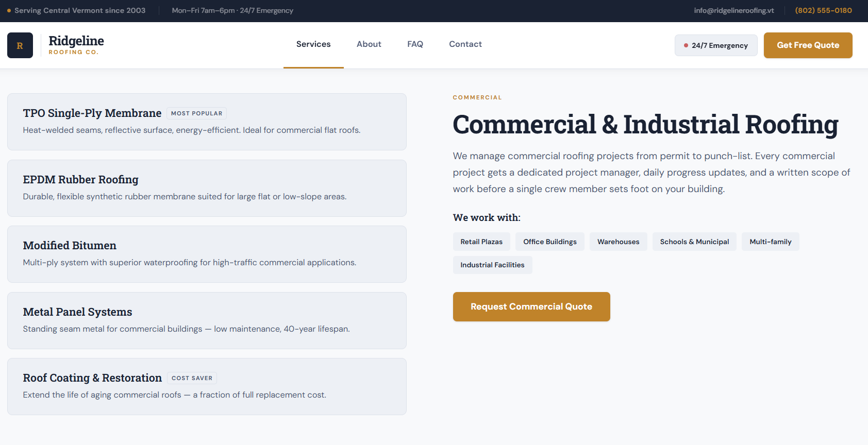Click the Warehouses tag
868x445 pixels.
click(619, 242)
